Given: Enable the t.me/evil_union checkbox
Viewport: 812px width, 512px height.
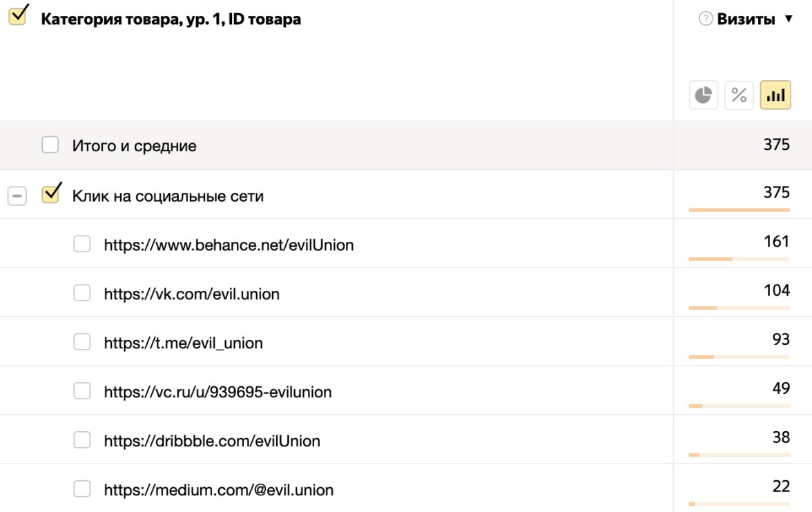Looking at the screenshot, I should pyautogui.click(x=82, y=342).
